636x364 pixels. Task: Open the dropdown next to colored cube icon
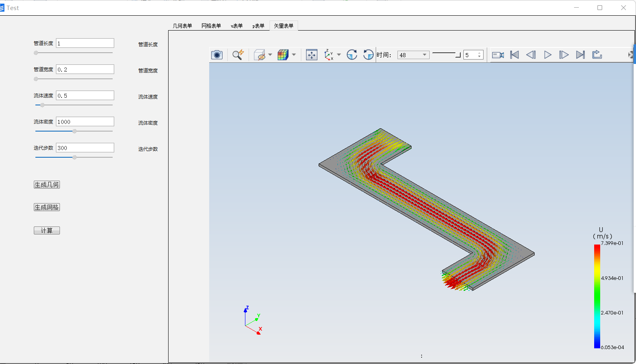click(x=294, y=55)
